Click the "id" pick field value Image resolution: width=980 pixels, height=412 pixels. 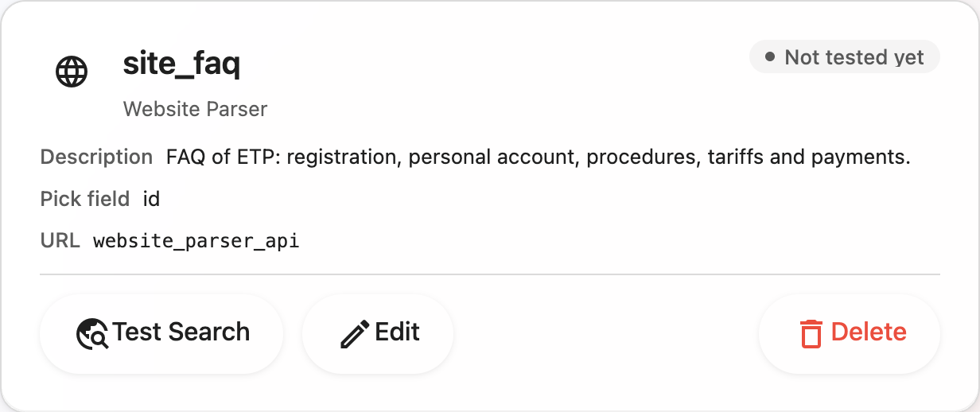(151, 198)
